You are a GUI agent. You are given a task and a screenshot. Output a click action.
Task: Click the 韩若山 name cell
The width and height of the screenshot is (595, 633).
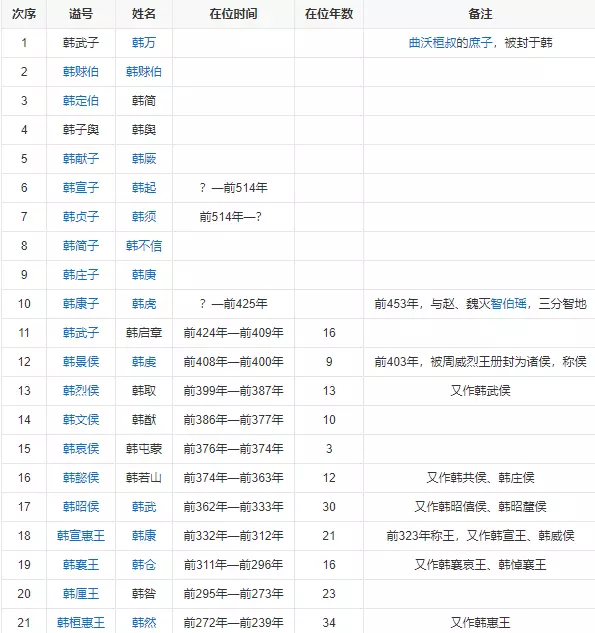(x=144, y=478)
